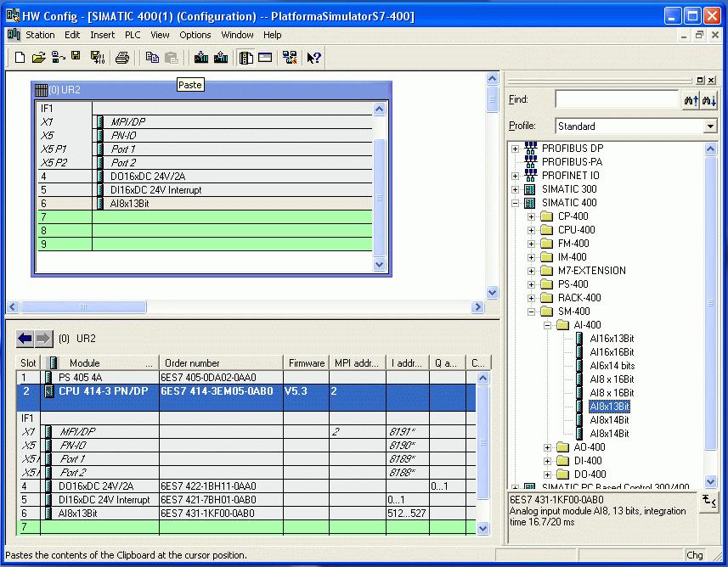Click the forward arrow above the module table
The height and width of the screenshot is (567, 728).
point(43,339)
